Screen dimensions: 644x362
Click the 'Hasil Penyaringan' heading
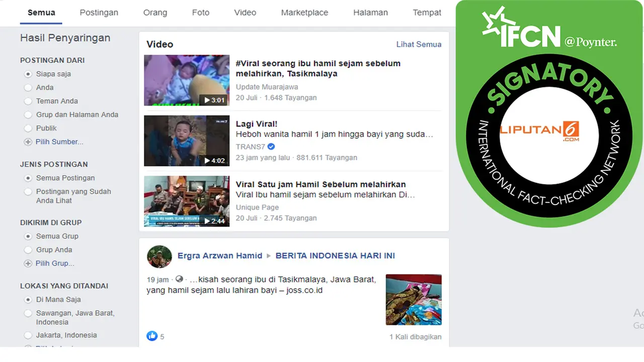point(65,38)
